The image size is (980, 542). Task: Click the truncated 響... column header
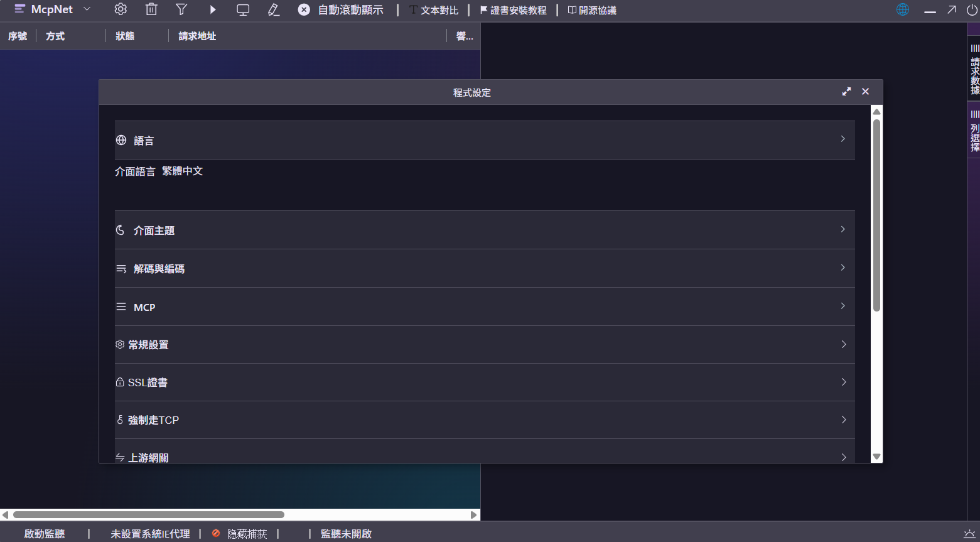point(465,36)
